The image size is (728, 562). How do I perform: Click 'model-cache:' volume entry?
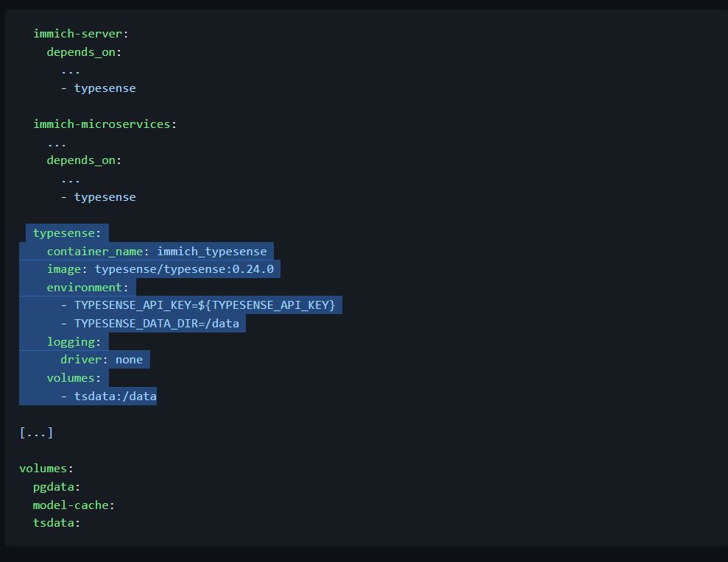[x=74, y=505]
